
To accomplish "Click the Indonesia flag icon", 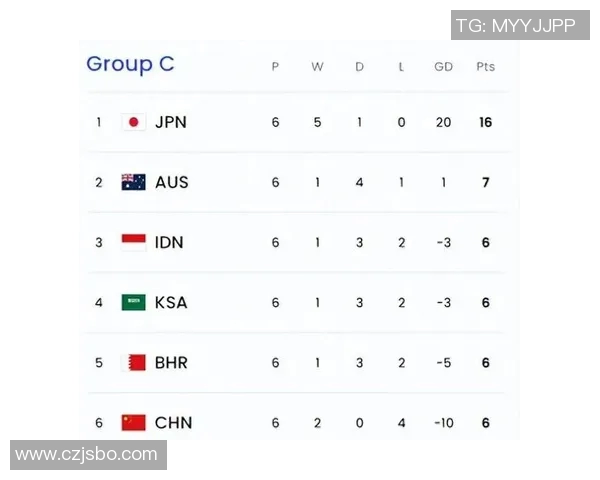I will coord(133,242).
